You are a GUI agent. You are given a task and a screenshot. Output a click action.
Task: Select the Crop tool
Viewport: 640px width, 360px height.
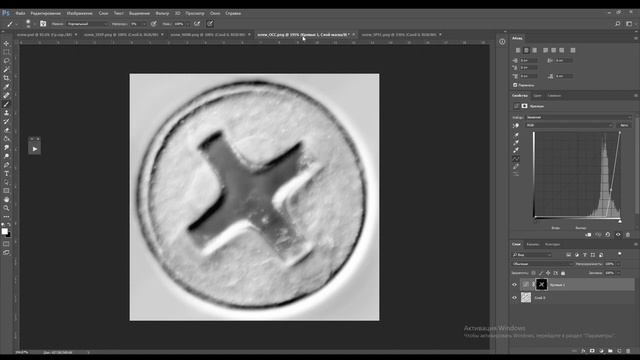tap(6, 78)
